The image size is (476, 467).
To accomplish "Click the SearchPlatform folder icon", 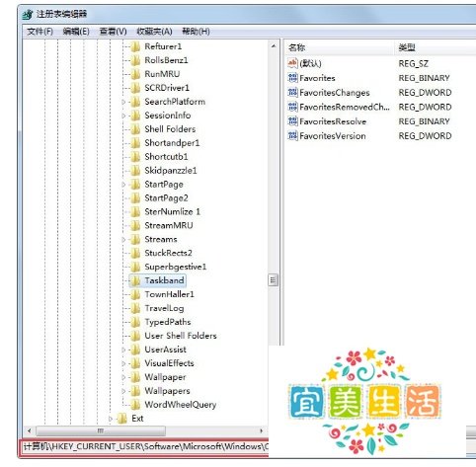I will point(135,102).
